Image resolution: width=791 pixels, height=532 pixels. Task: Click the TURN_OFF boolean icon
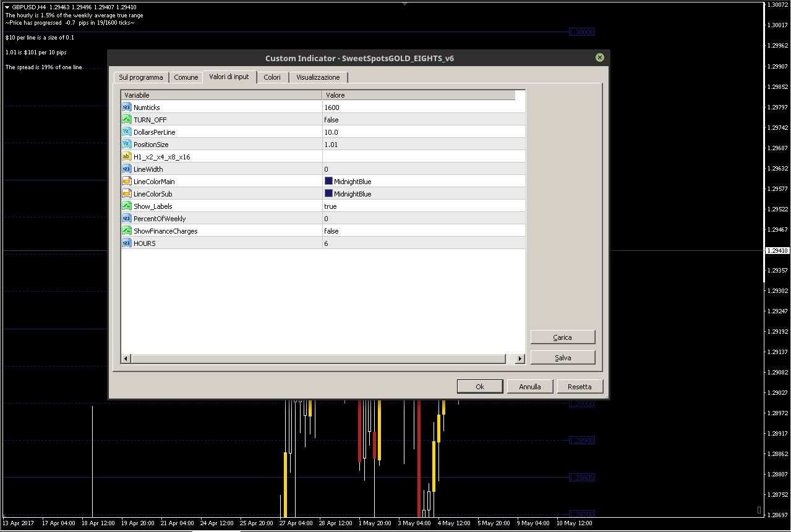[126, 120]
